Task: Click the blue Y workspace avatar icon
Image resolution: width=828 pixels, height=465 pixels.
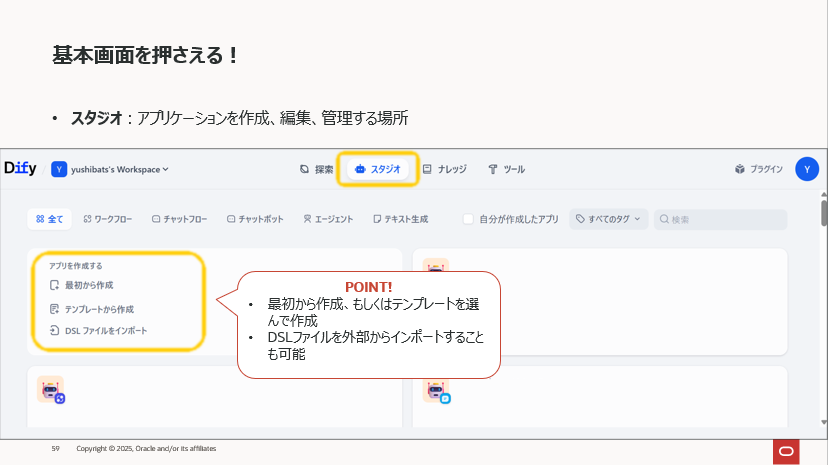Action: [59, 169]
